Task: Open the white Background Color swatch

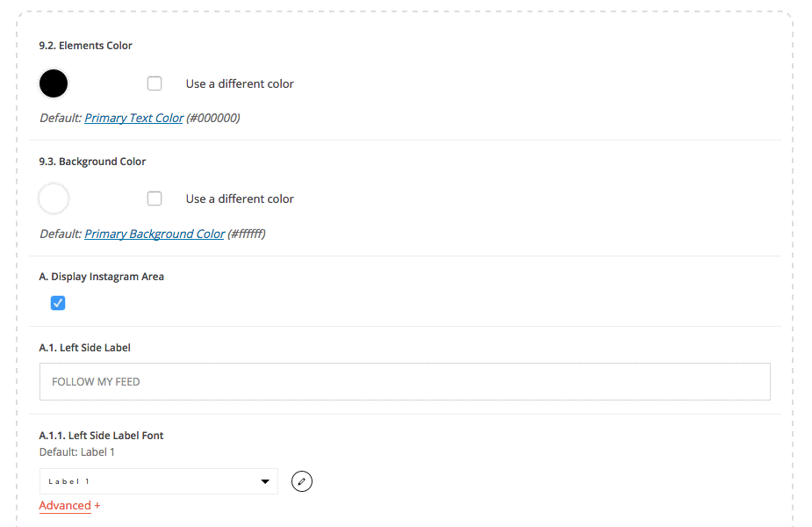Action: tap(54, 199)
